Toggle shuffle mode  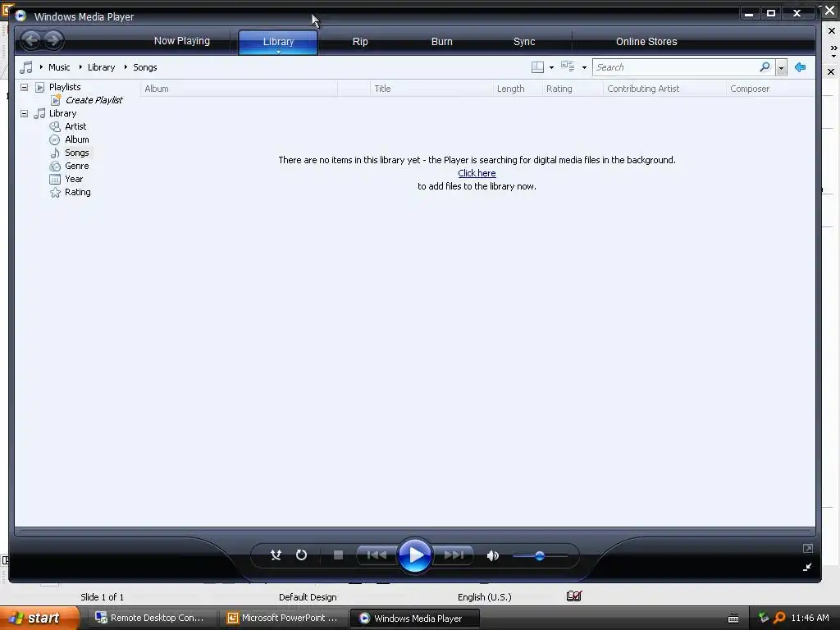pos(276,555)
